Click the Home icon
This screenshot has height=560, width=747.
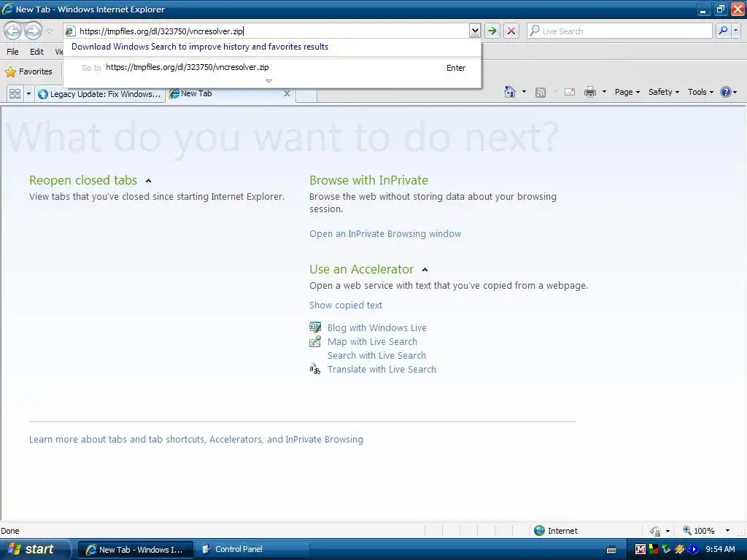click(510, 92)
